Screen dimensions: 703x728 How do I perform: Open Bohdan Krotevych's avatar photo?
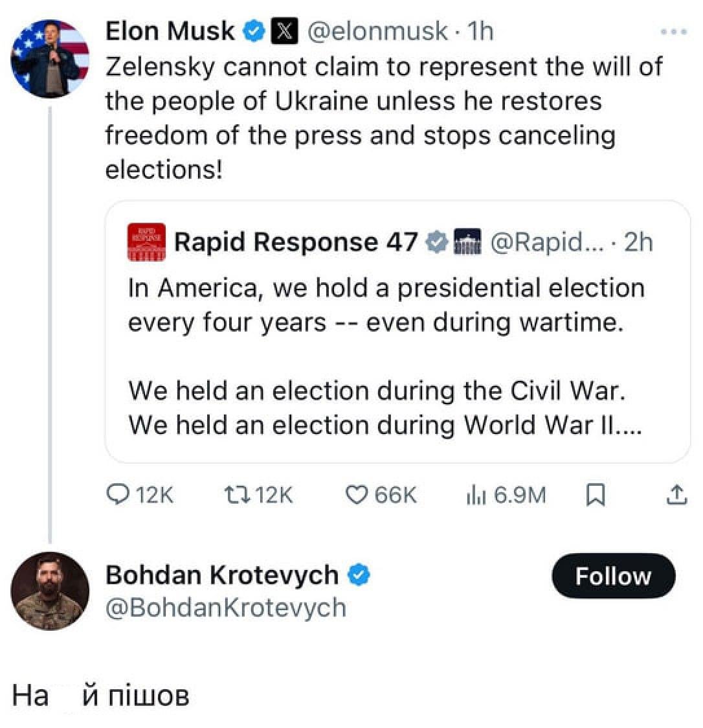(x=50, y=591)
